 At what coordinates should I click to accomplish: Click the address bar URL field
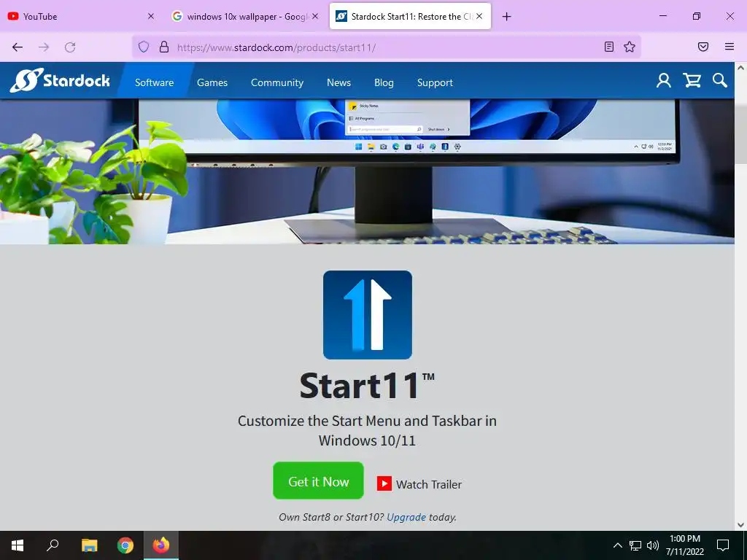point(386,47)
